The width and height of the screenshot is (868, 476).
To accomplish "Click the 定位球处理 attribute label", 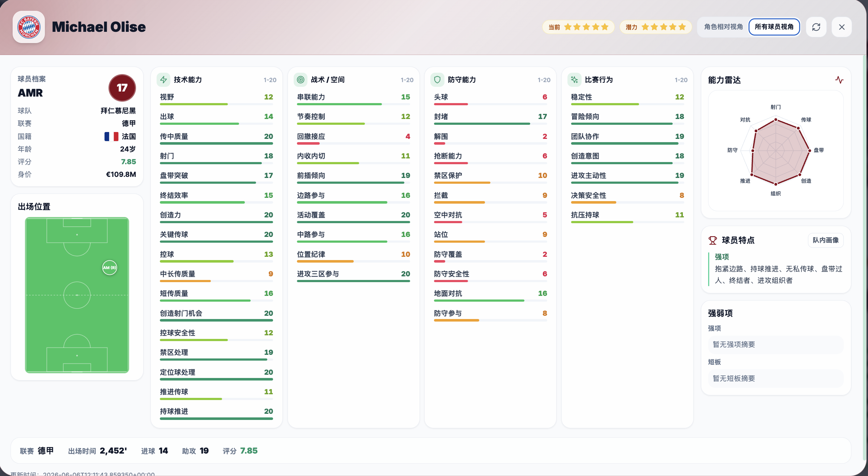I will point(178,372).
